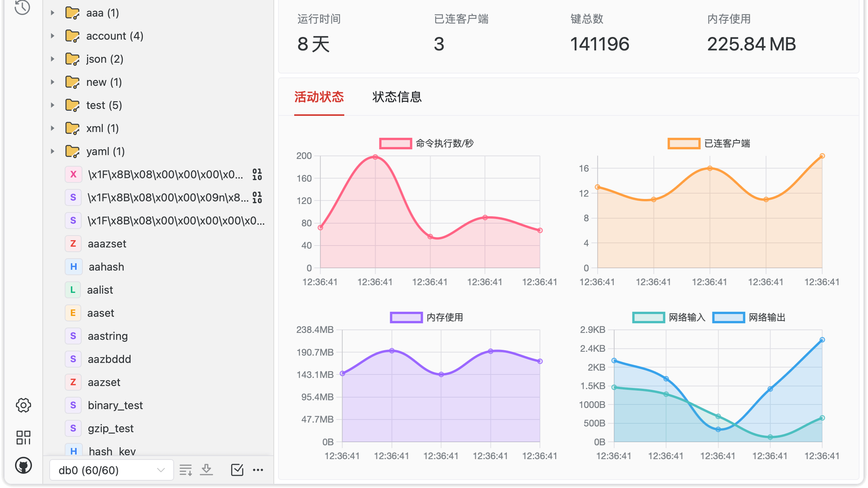Click the dashboard grid icon in the sidebar
Image resolution: width=868 pixels, height=488 pixels.
point(23,438)
